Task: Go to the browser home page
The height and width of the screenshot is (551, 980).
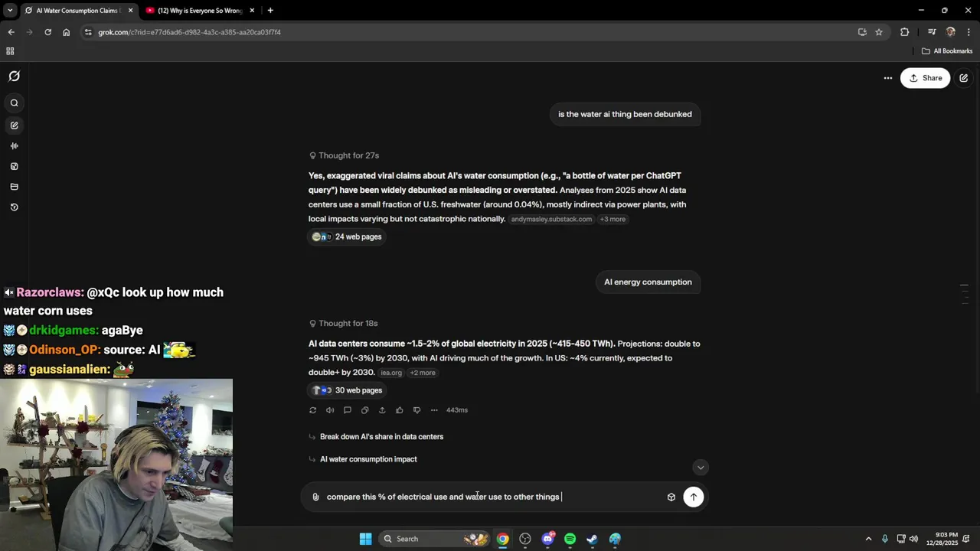Action: click(x=66, y=32)
